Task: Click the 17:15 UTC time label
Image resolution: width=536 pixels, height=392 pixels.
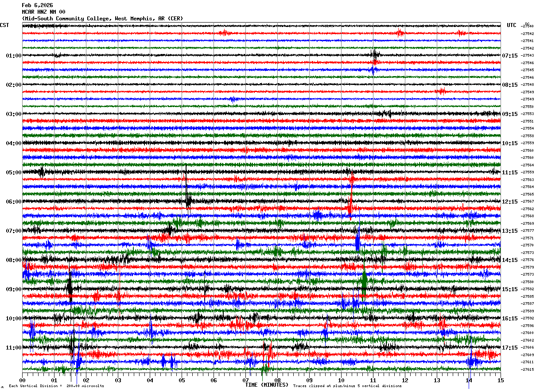Action: (x=510, y=348)
